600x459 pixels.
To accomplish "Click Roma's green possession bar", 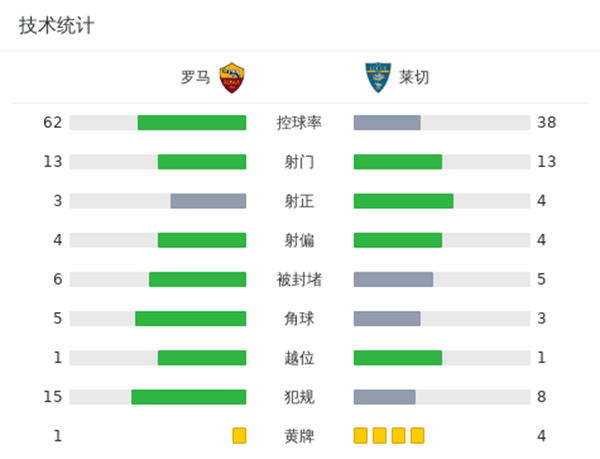I will tap(192, 123).
